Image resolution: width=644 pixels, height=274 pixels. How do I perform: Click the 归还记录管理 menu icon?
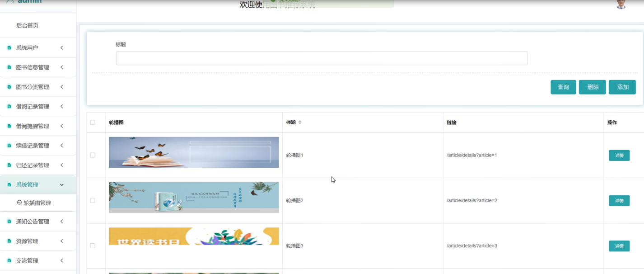pos(9,165)
